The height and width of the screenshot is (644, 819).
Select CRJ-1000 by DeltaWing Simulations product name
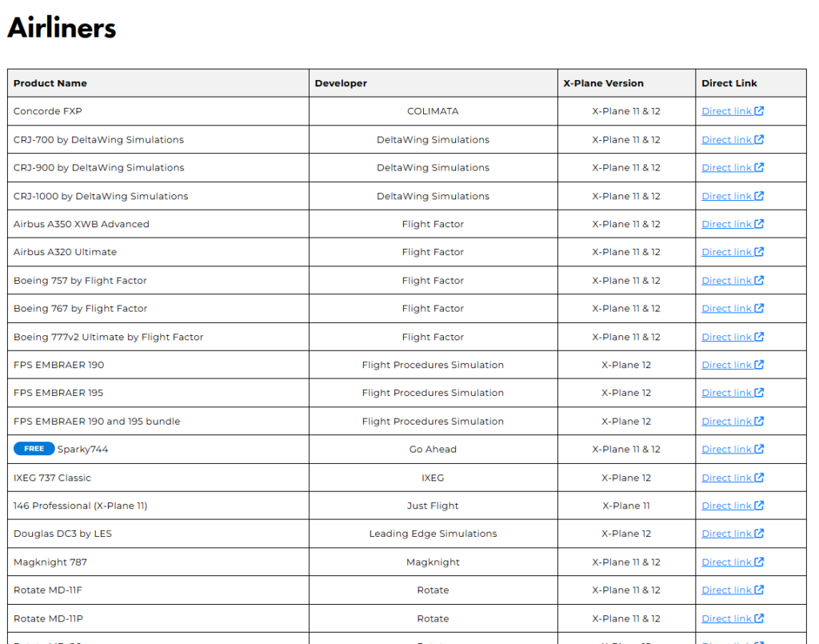click(101, 196)
